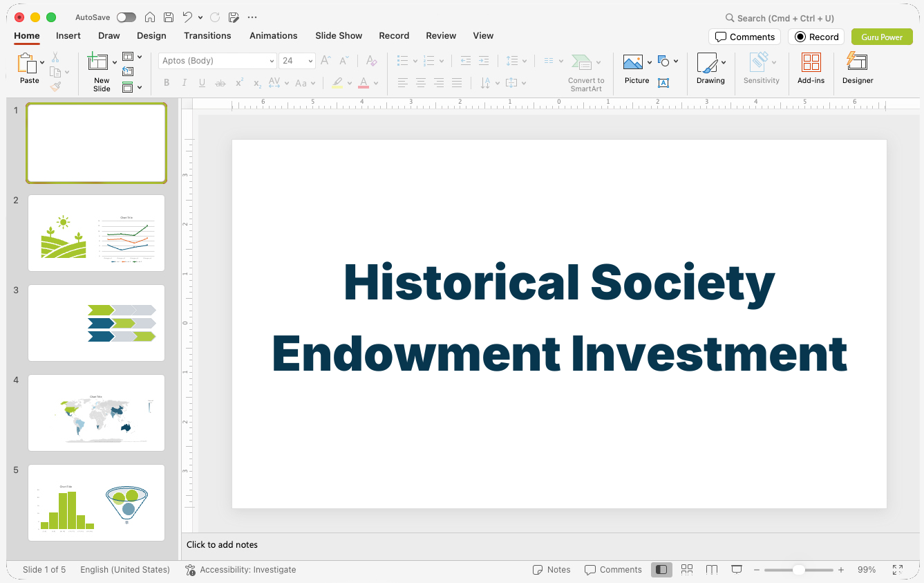924x583 pixels.
Task: Click the New Slide icon
Action: pos(98,62)
